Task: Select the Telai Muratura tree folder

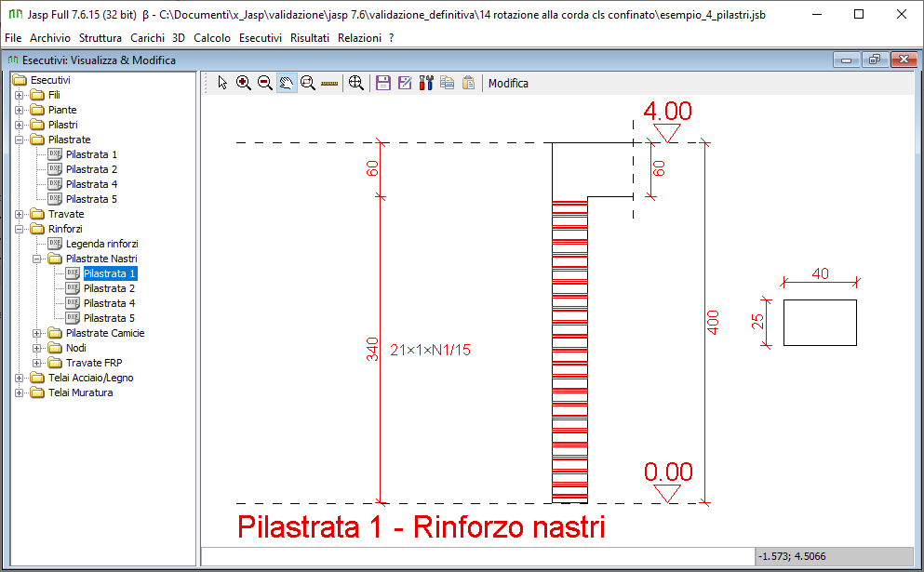Action: pyautogui.click(x=80, y=392)
